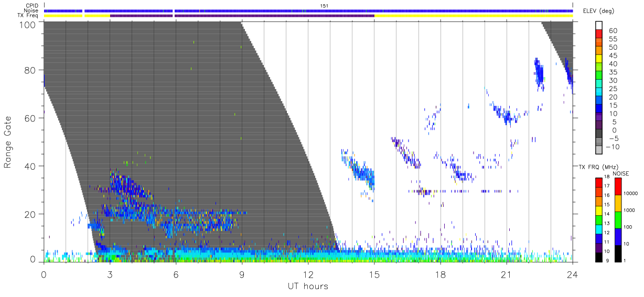Click the x-axis tick label '9'
Screen dimensions: 644x297
point(242,274)
